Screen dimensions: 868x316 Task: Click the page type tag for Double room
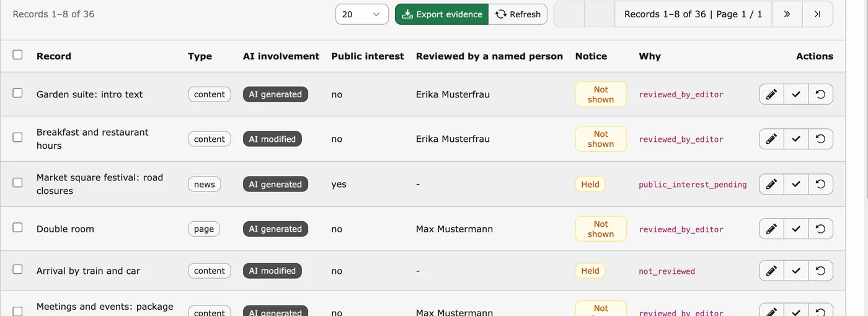(204, 229)
